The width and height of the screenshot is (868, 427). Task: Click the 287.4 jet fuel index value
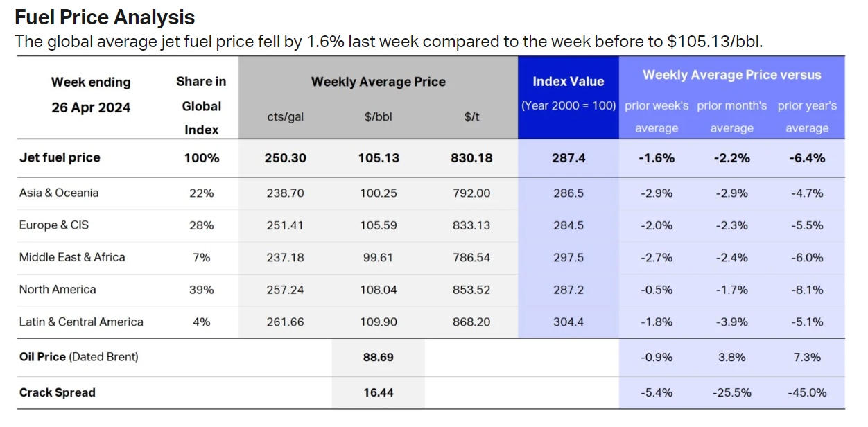[568, 158]
